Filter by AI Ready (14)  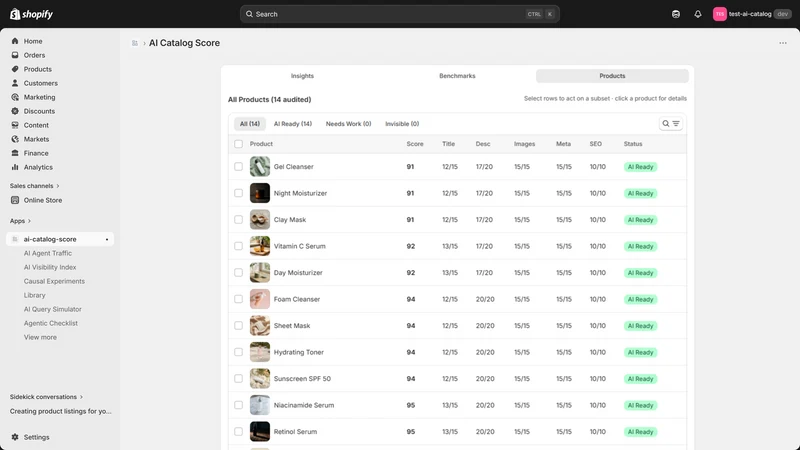pos(293,124)
